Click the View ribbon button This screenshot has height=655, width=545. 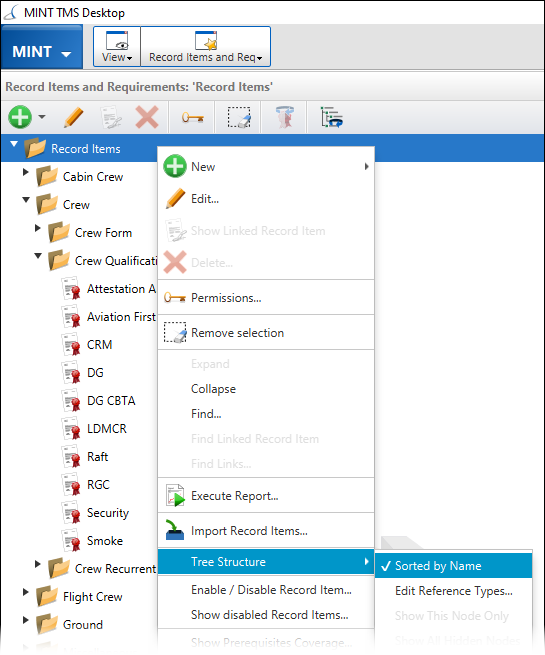pyautogui.click(x=117, y=46)
